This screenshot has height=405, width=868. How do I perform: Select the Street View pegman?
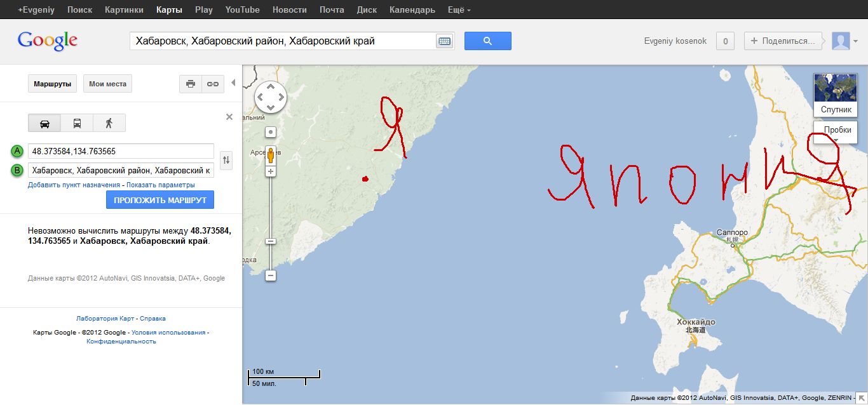[x=271, y=155]
